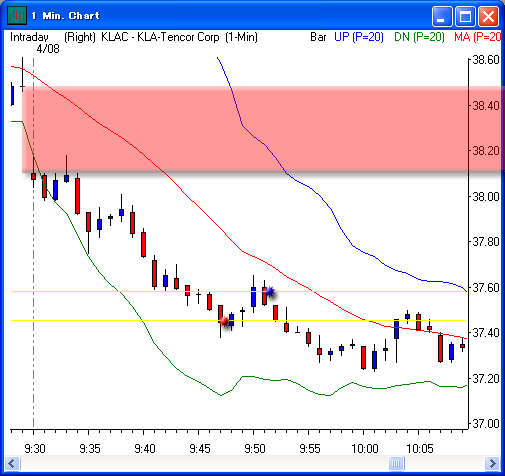Click the chart application icon in title bar
505x476 pixels.
(x=17, y=15)
